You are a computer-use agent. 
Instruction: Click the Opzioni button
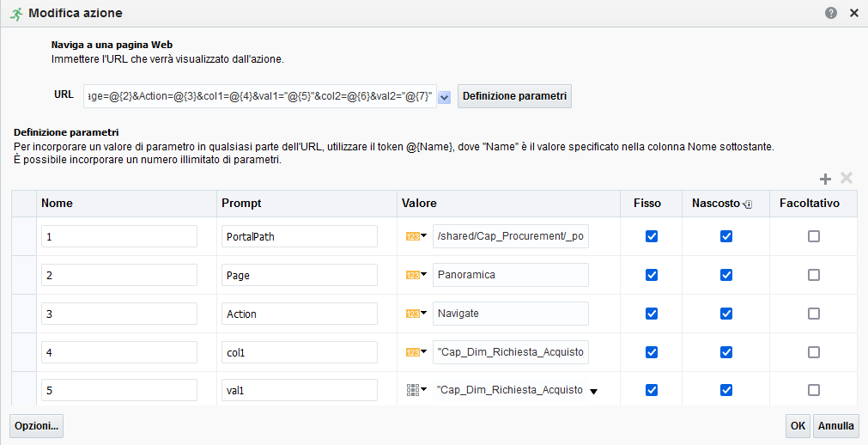(36, 425)
